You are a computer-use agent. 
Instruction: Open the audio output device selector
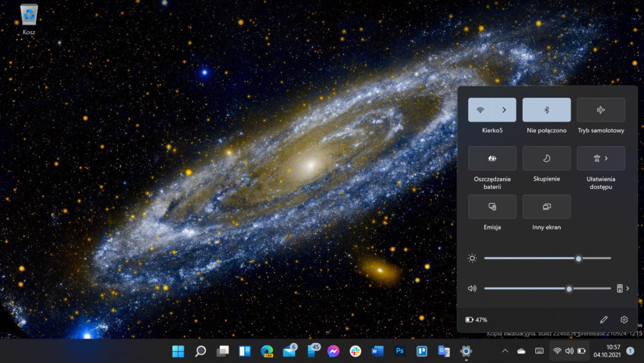tap(623, 289)
